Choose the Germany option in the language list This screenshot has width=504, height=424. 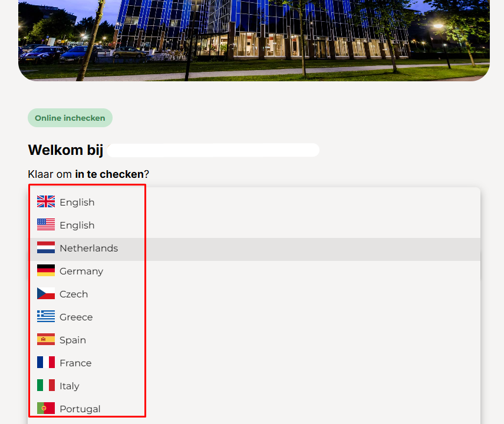pos(81,271)
